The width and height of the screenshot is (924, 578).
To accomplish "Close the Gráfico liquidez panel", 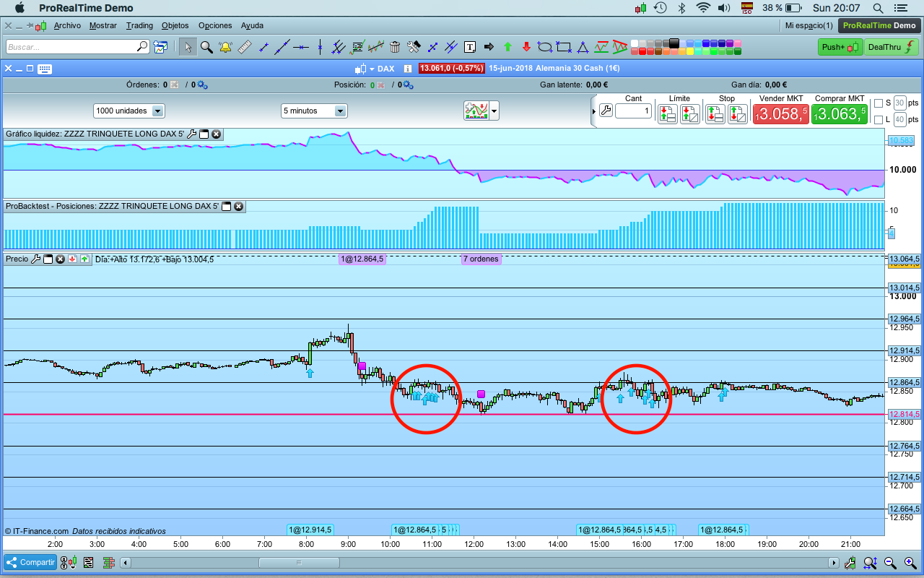I will (x=216, y=134).
